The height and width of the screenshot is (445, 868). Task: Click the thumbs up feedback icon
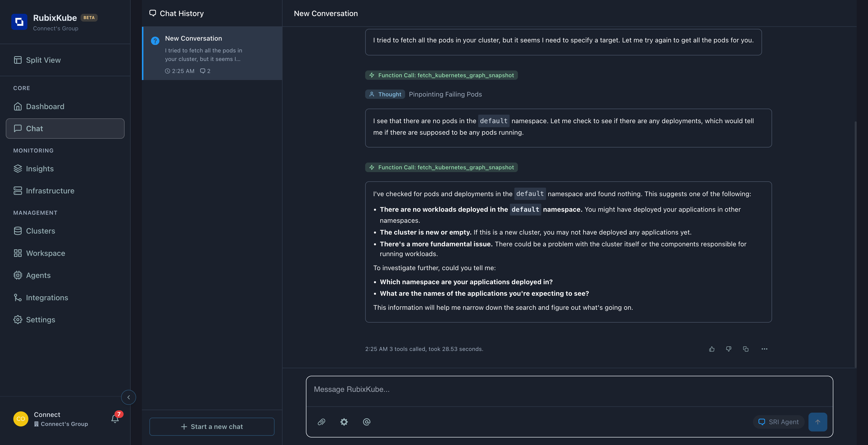click(712, 349)
